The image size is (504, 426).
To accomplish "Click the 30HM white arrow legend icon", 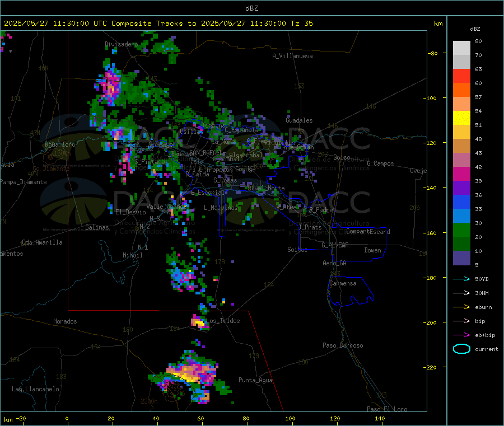I will coord(461,293).
